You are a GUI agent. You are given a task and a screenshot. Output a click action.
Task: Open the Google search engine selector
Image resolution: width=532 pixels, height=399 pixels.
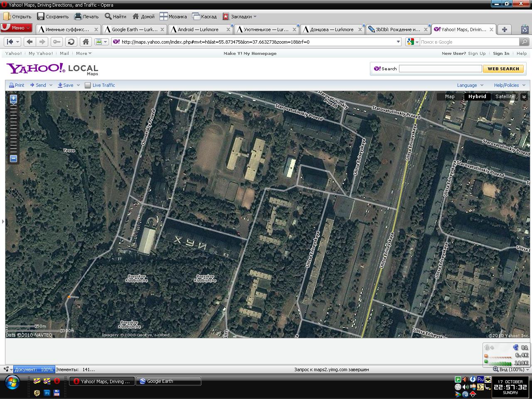(412, 42)
